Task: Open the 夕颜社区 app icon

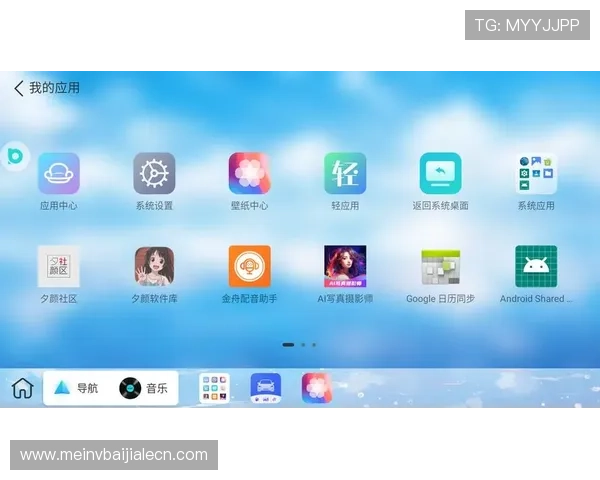Action: (59, 266)
